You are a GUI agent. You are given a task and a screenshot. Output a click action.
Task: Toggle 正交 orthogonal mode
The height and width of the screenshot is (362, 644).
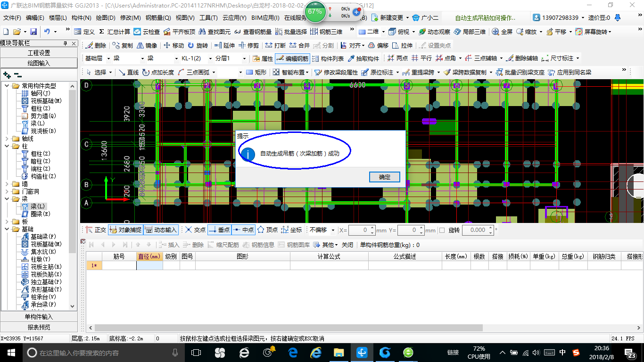96,230
